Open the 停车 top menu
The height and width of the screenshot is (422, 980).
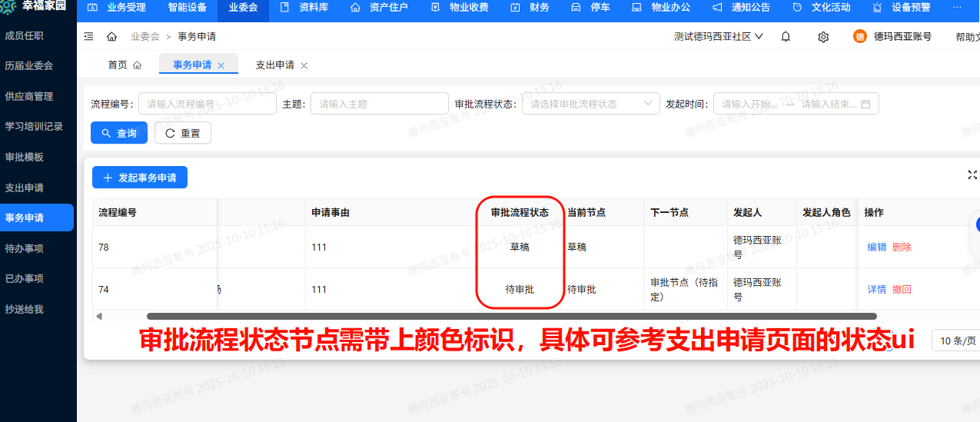pos(591,8)
